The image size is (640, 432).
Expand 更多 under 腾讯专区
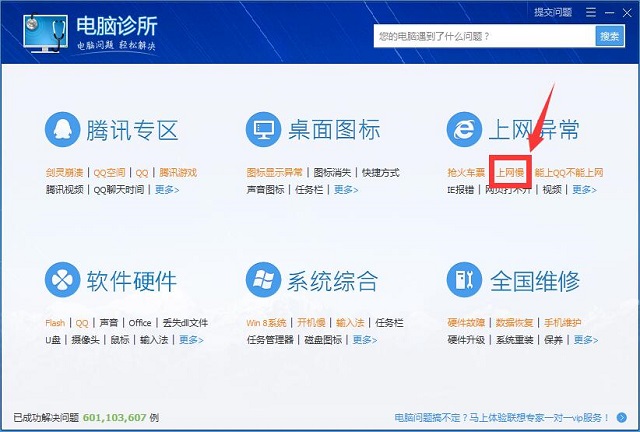pos(167,189)
